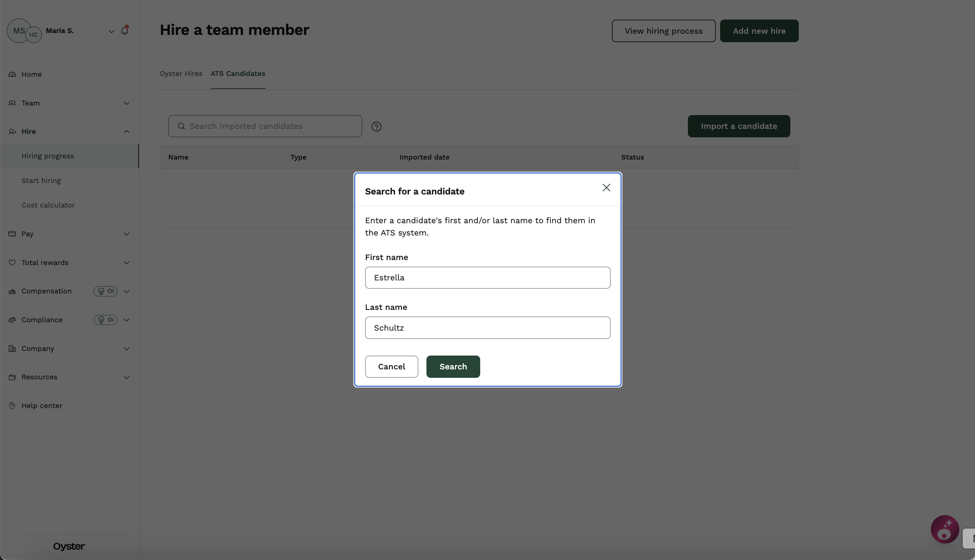Switch to the Oyster Hires tab
The height and width of the screenshot is (560, 975).
click(181, 74)
